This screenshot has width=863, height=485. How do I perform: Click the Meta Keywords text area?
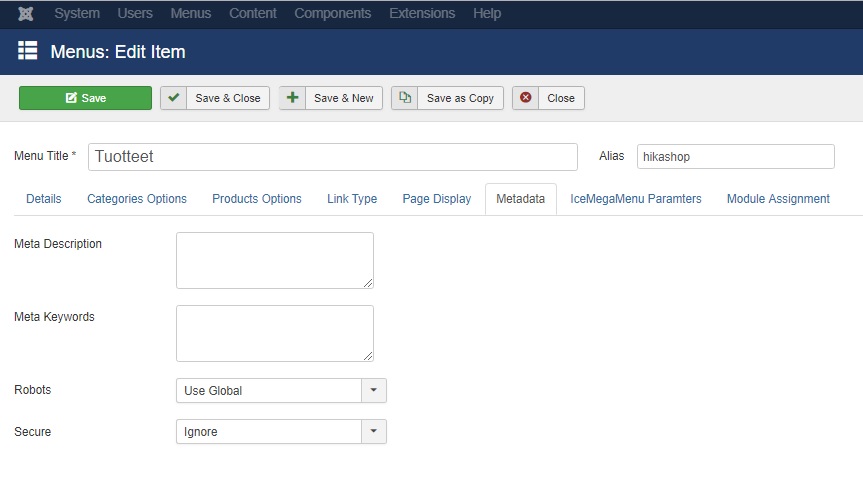coord(275,334)
